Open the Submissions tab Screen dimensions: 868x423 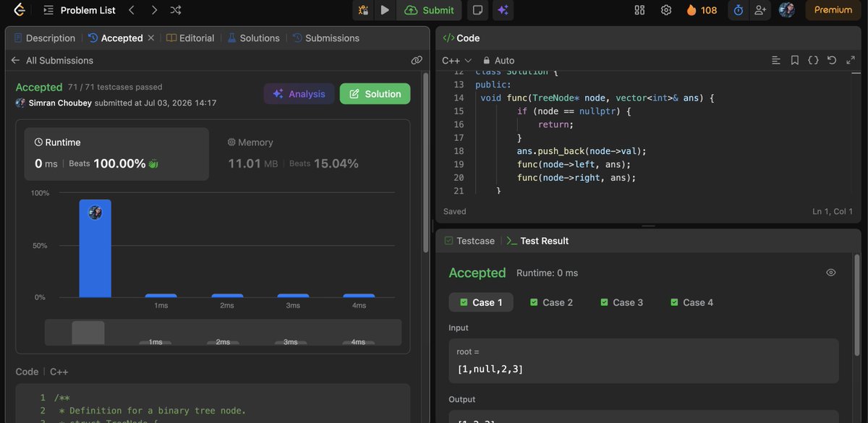coord(326,38)
